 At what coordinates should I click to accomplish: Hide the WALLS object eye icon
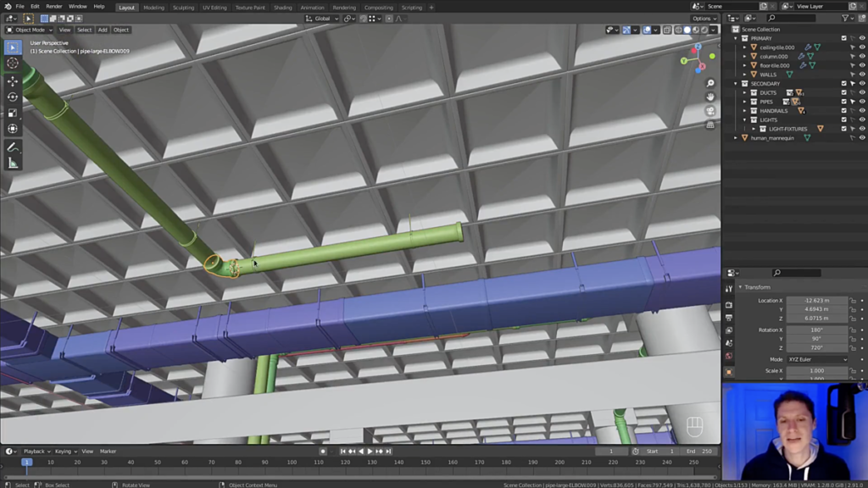point(862,75)
